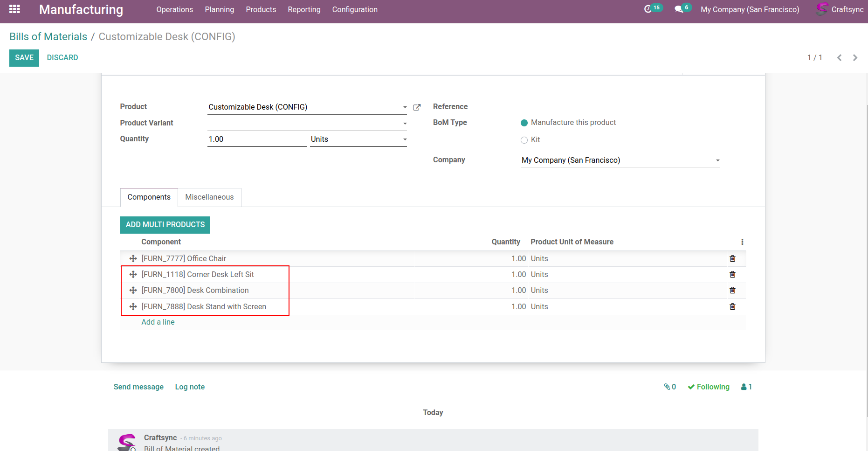Select the Manufacture this product radio option

tap(524, 123)
